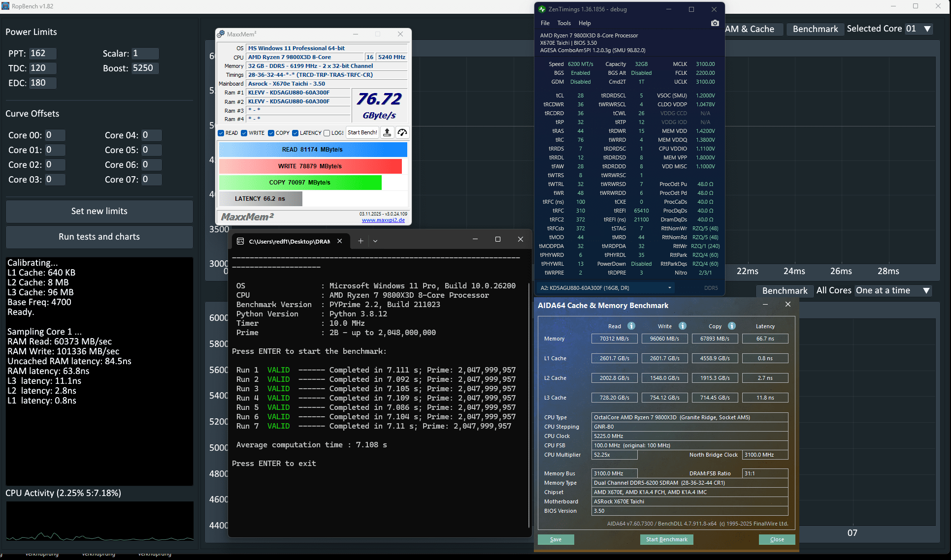Click the info icon next to Read
This screenshot has height=560, width=951.
631,326
